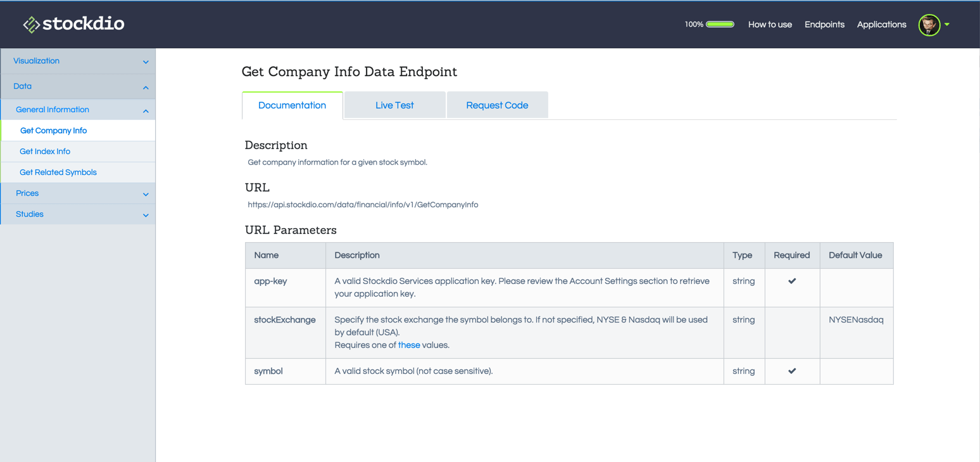Click the Data sidebar label
This screenshot has height=462, width=980.
point(22,86)
